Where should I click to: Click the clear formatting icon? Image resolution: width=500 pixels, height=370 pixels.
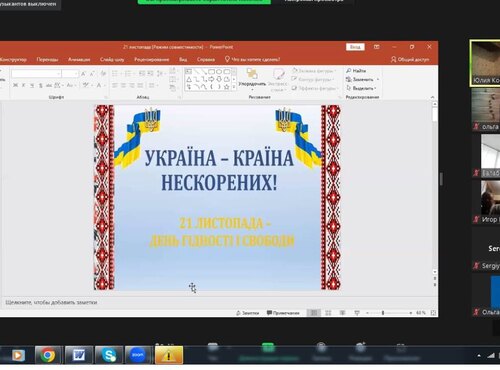coord(103,73)
